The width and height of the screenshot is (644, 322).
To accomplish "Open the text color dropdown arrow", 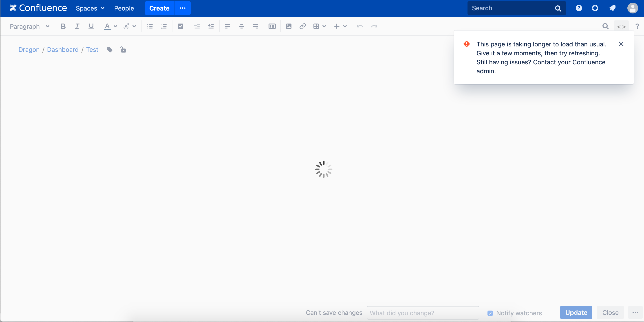I will click(x=115, y=26).
